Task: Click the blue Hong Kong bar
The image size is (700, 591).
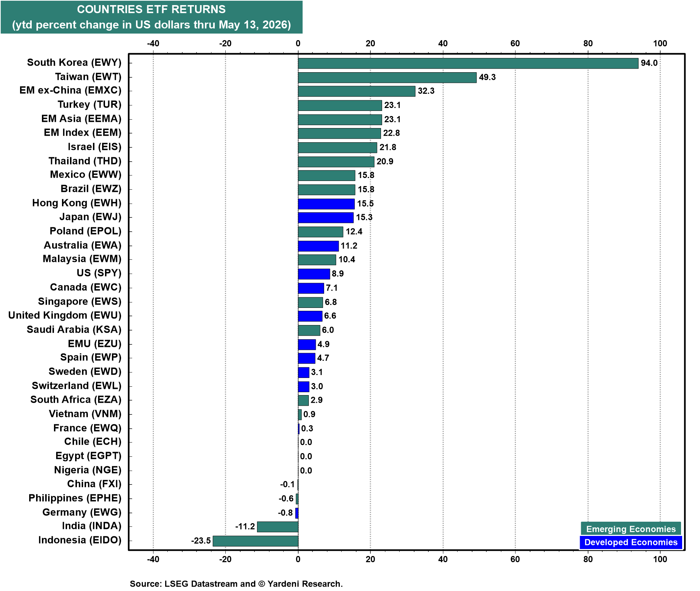Action: [x=326, y=204]
